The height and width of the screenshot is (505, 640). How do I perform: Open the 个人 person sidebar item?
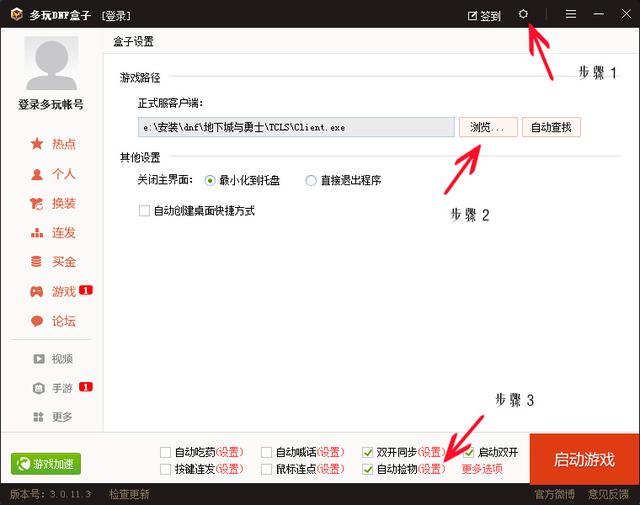pos(53,174)
